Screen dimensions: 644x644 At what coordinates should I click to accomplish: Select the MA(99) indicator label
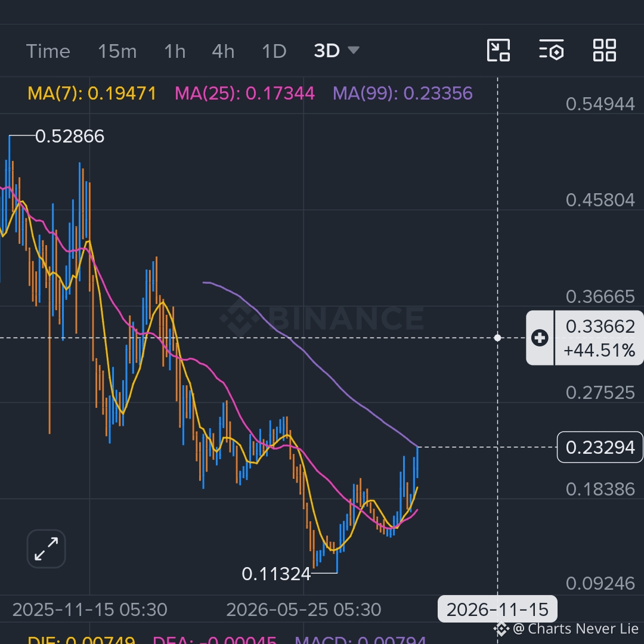(402, 93)
